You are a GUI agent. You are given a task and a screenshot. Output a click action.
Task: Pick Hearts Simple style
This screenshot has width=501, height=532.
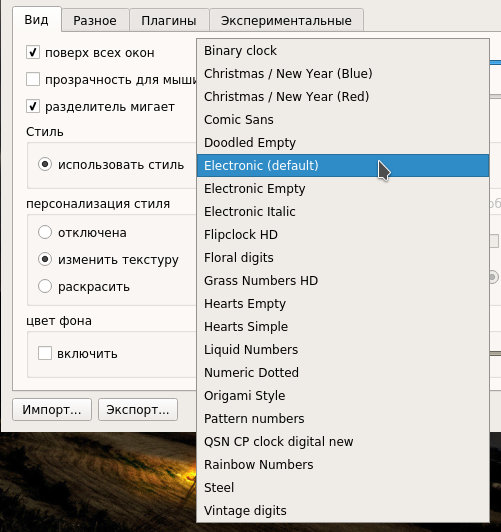(343, 327)
